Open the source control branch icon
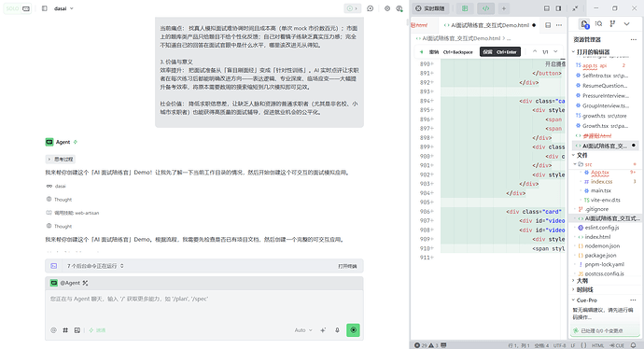This screenshot has width=644, height=349. coord(612,24)
